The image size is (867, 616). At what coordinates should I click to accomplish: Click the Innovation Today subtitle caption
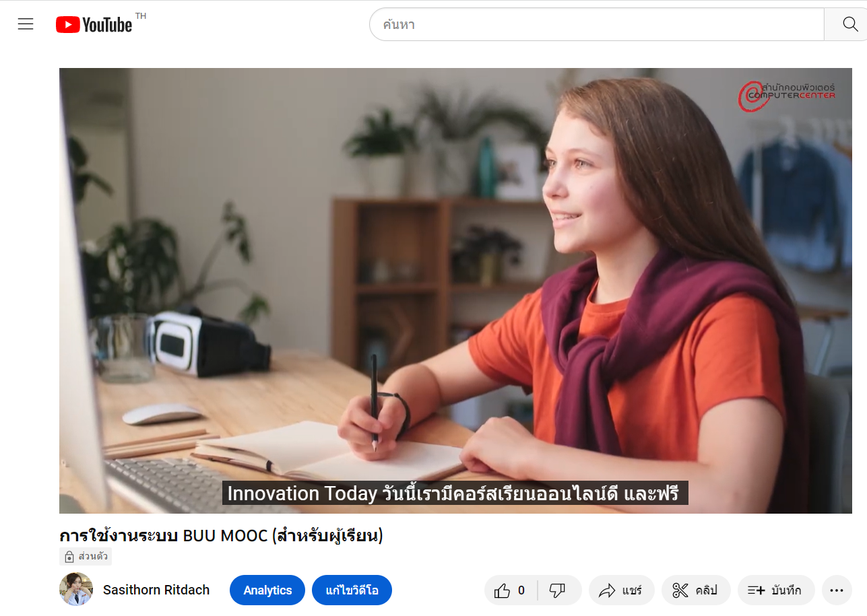coord(455,493)
